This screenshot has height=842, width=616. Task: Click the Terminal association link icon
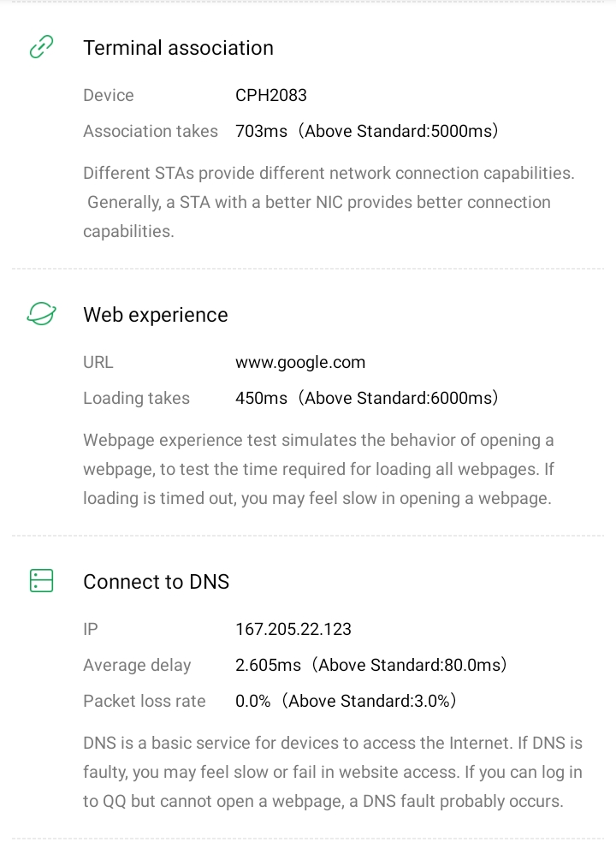pyautogui.click(x=41, y=48)
